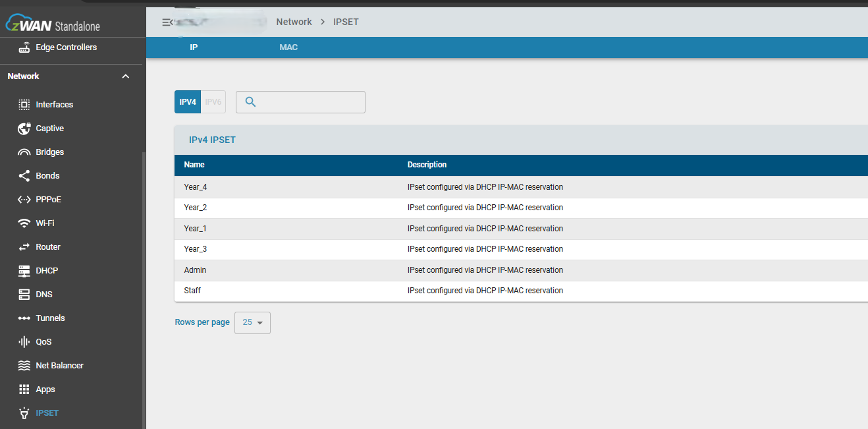Open Interfaces in the sidebar
Image resolution: width=868 pixels, height=429 pixels.
point(55,105)
